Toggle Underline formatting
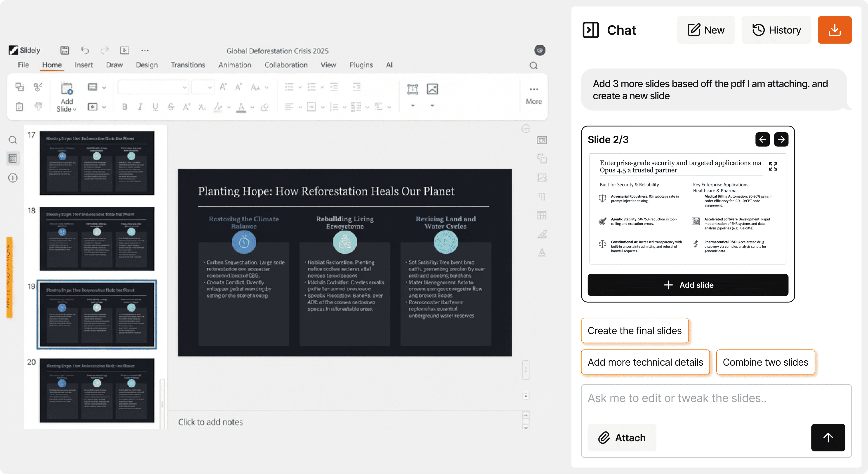 (155, 107)
